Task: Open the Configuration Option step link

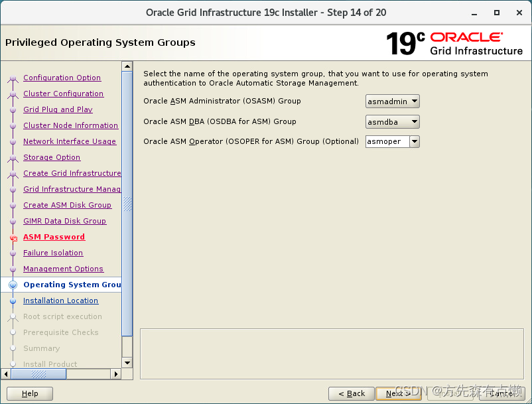Action: (62, 78)
